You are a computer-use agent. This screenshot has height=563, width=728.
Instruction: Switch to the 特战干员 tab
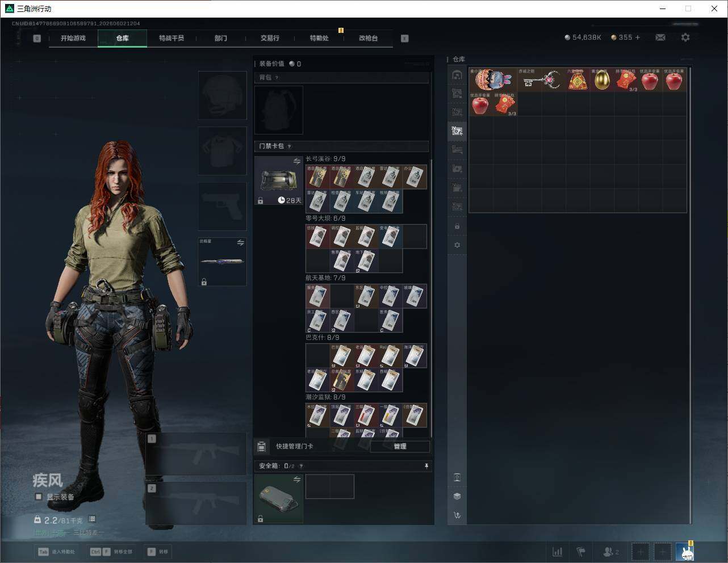click(x=171, y=38)
